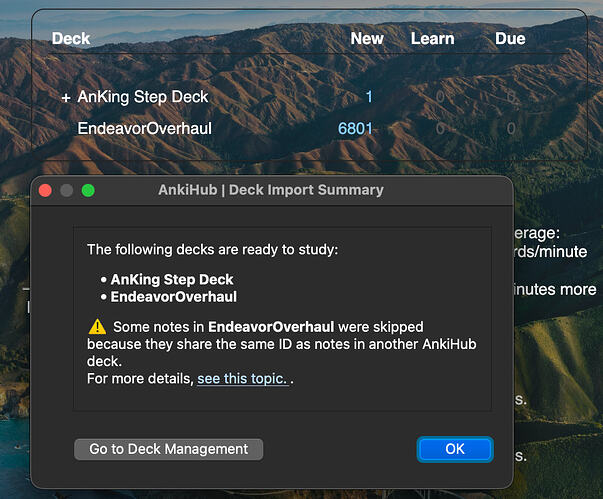Click Learn count 0 in AnKing Step Deck row
Image resolution: width=603 pixels, height=499 pixels.
click(440, 97)
